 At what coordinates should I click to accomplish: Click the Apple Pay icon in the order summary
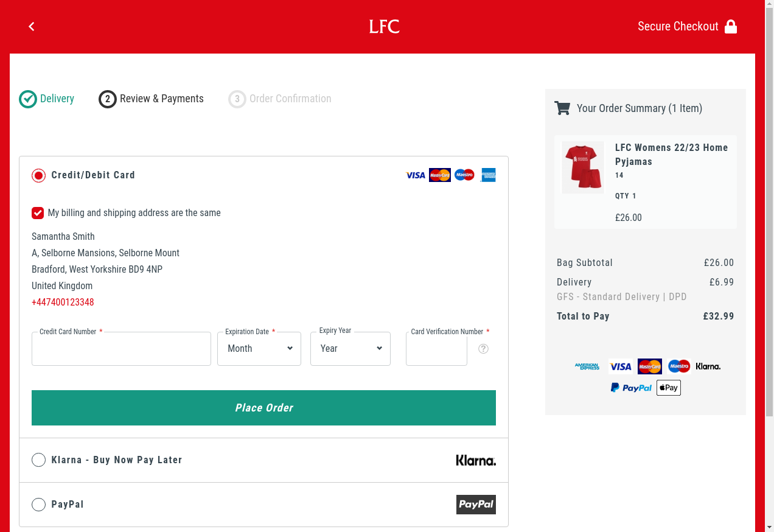668,388
